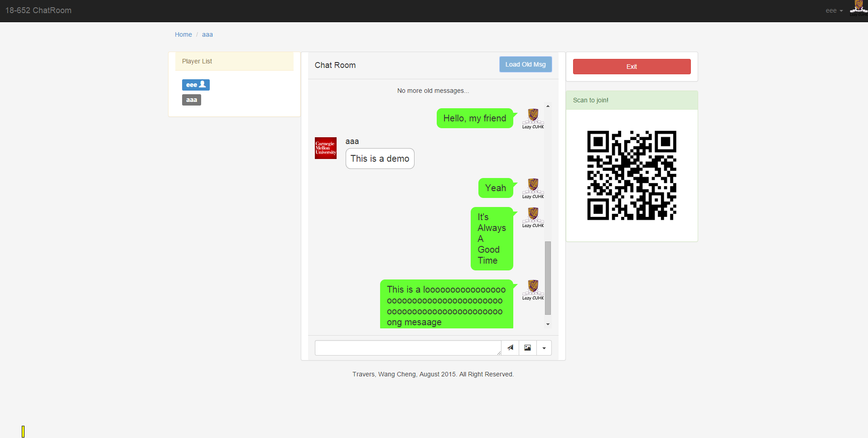
Task: Open the aaa breadcrumb link
Action: pyautogui.click(x=207, y=34)
